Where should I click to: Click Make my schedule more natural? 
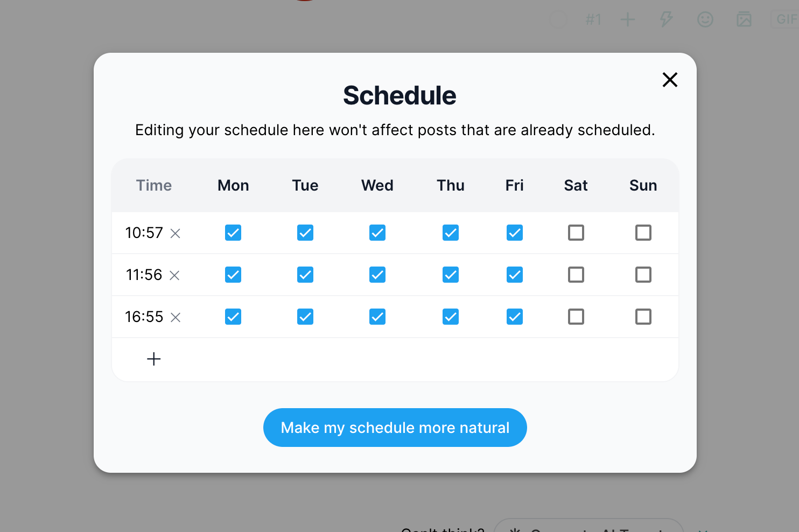coord(395,428)
